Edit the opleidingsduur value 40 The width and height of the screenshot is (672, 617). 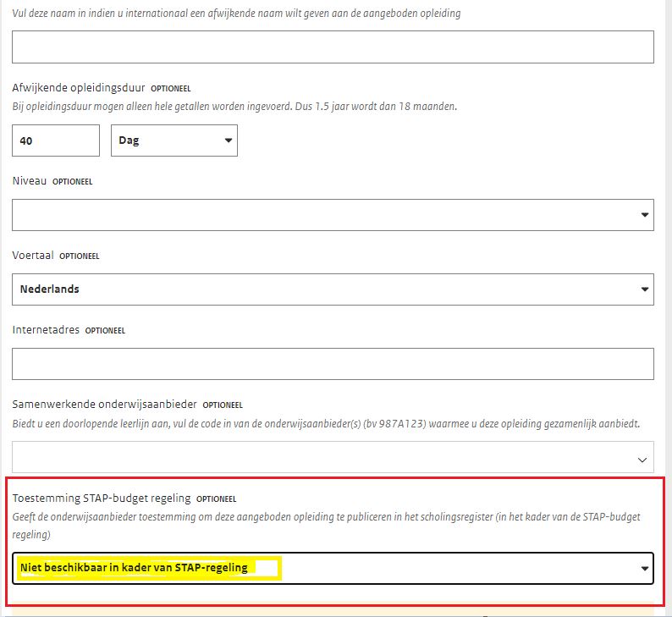[x=56, y=140]
